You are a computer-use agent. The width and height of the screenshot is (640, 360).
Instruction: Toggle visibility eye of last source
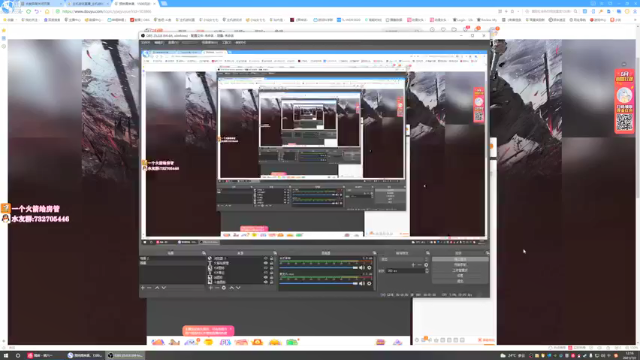tap(266, 282)
